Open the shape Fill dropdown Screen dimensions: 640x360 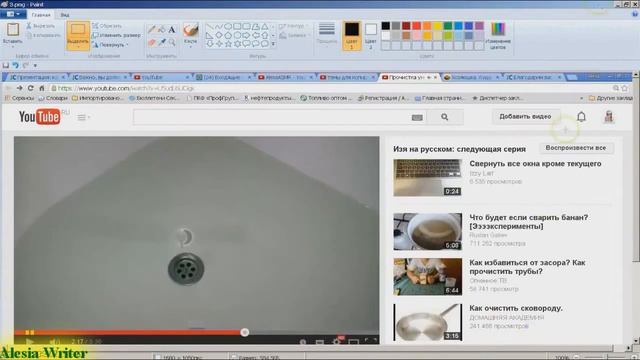click(x=293, y=36)
